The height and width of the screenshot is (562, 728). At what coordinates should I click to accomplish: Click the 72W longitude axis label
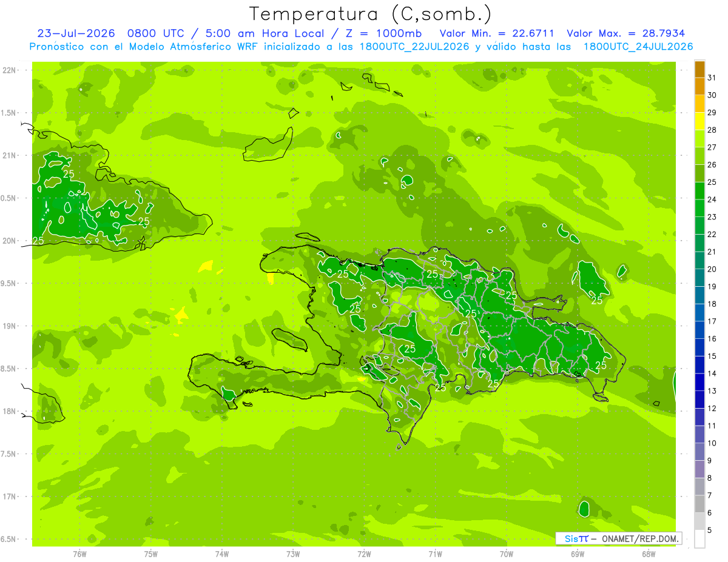coord(364,554)
